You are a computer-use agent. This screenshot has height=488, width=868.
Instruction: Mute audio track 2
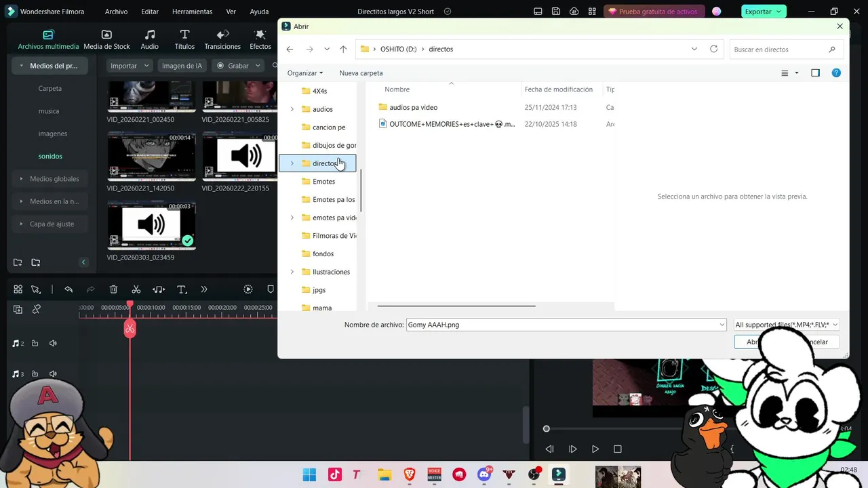tap(53, 344)
